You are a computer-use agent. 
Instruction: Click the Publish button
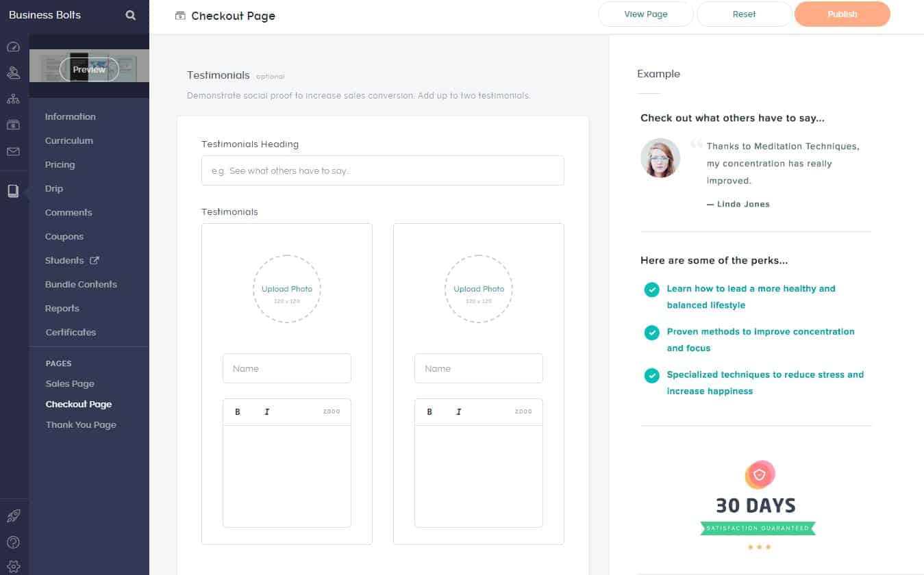point(842,14)
